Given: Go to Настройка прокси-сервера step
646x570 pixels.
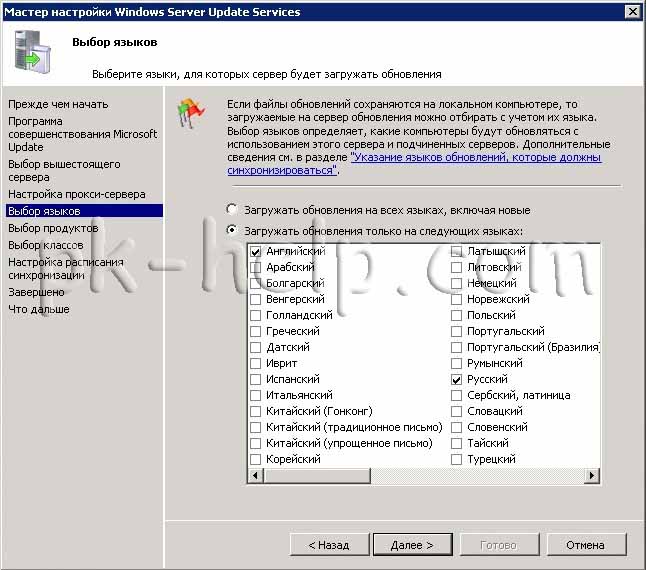Looking at the screenshot, I should click(x=77, y=194).
